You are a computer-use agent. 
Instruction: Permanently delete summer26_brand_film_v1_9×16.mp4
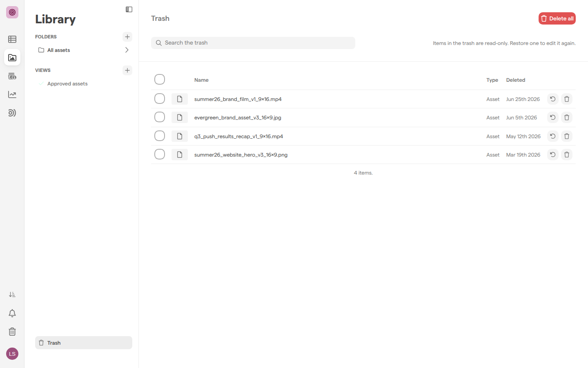[567, 99]
